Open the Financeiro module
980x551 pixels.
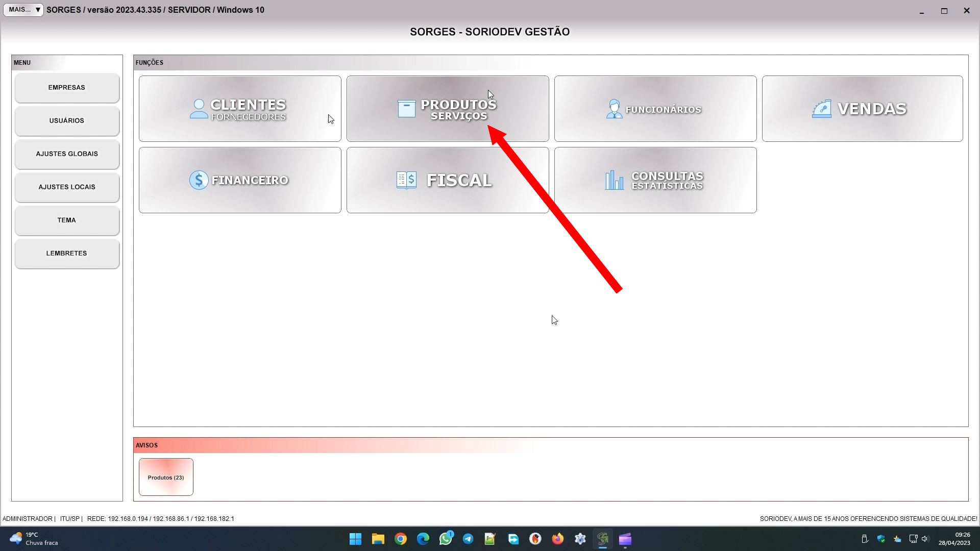[240, 180]
